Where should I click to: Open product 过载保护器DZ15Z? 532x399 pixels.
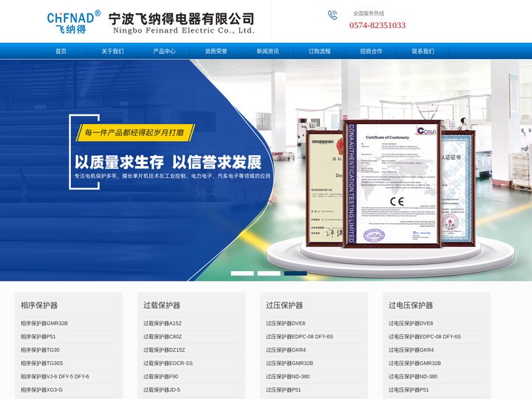pos(164,349)
